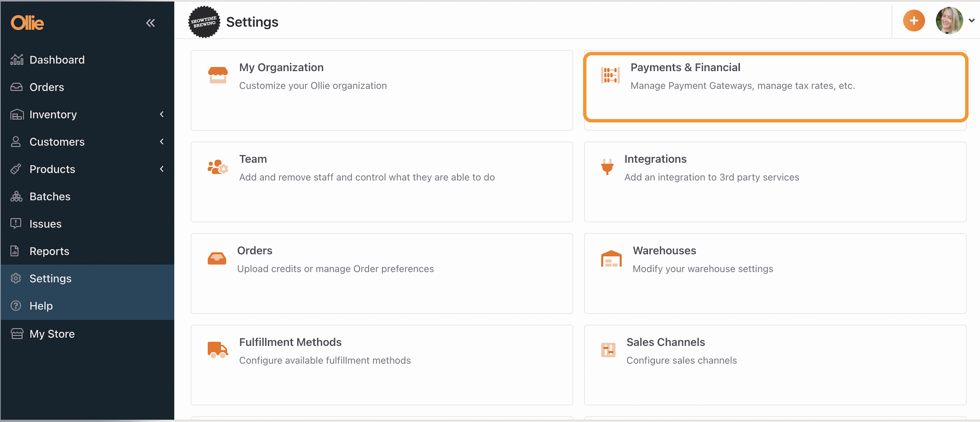Click the Products label in sidebar
This screenshot has width=980, height=422.
tap(52, 169)
